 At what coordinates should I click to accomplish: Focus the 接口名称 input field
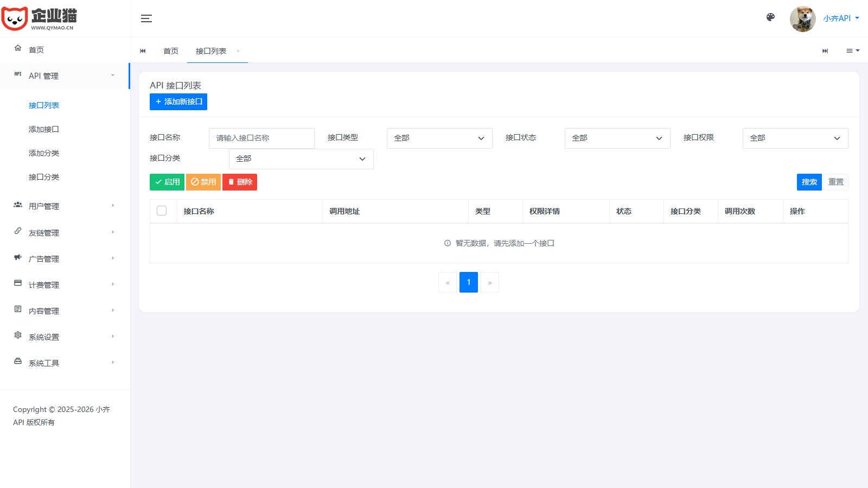click(261, 138)
